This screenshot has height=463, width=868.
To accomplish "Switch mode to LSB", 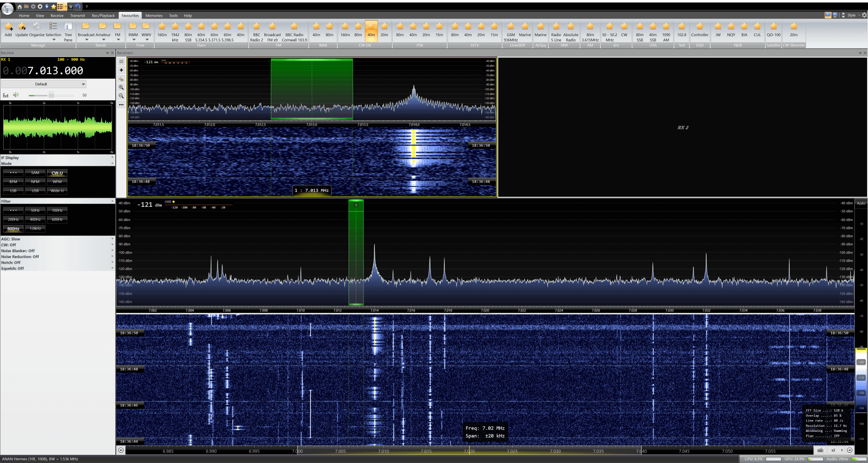I will pyautogui.click(x=13, y=191).
